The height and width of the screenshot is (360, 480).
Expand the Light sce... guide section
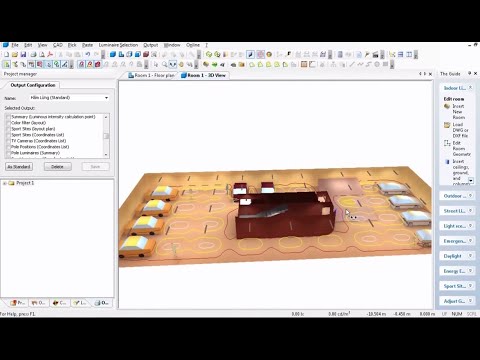[x=470, y=226]
